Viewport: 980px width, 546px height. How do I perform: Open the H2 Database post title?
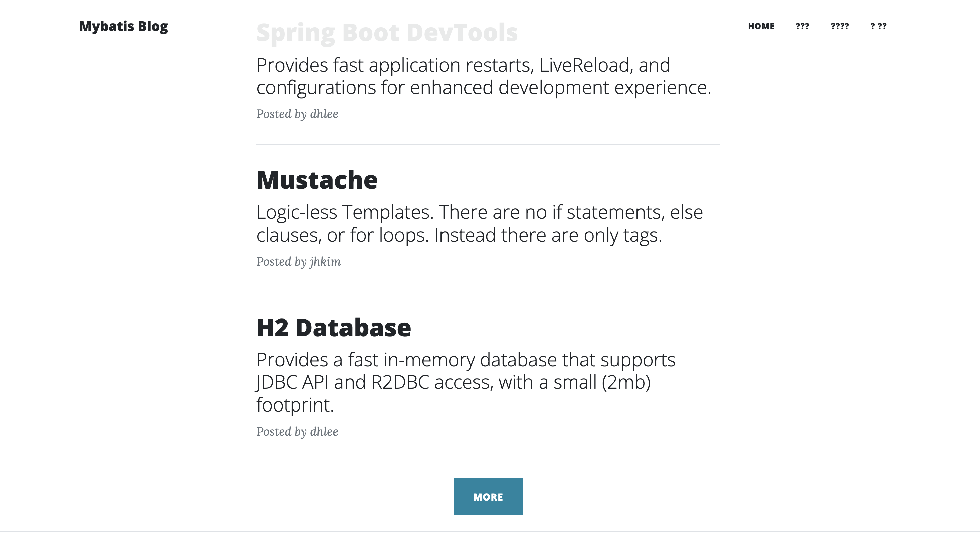[334, 328]
